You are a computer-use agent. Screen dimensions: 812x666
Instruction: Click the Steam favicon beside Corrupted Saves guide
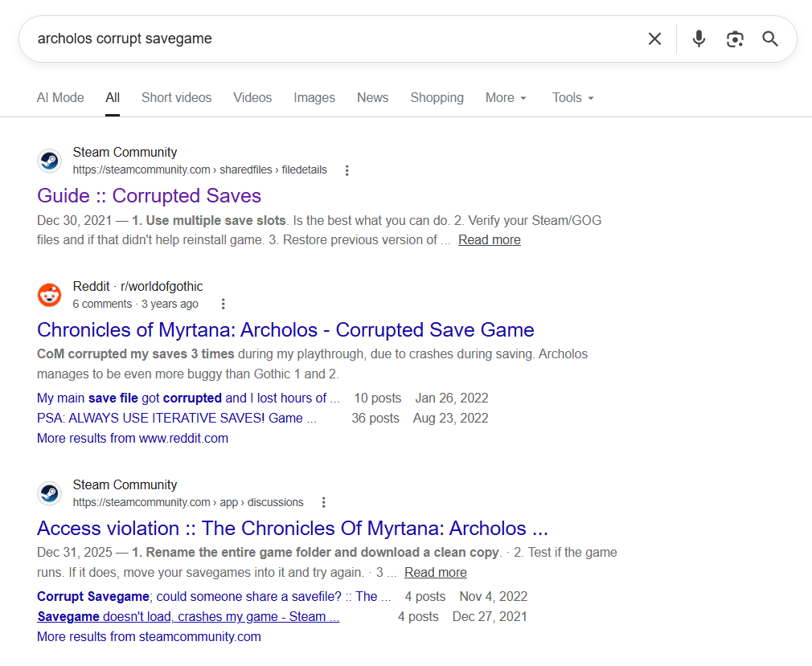pos(50,161)
